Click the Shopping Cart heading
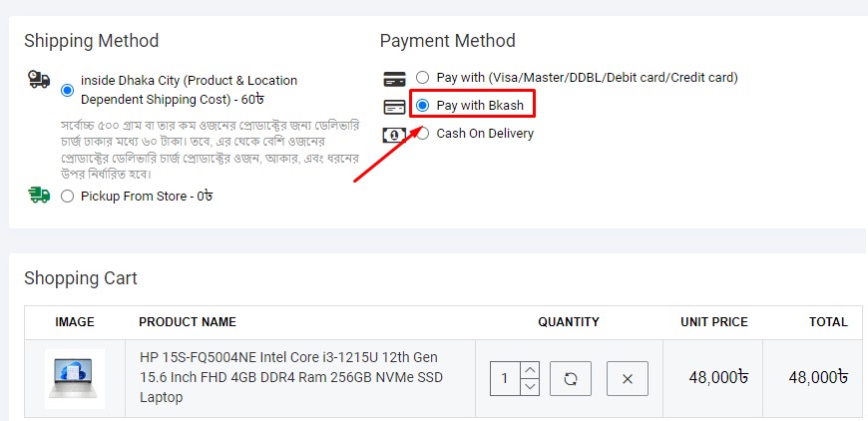 (81, 278)
